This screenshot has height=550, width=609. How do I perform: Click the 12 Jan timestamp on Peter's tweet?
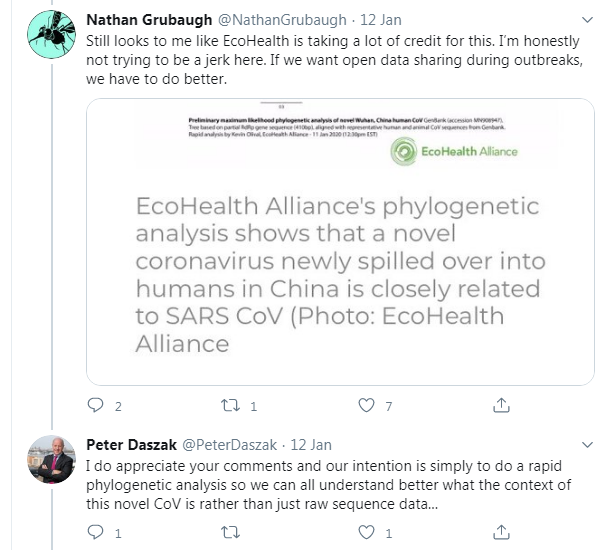[310, 445]
